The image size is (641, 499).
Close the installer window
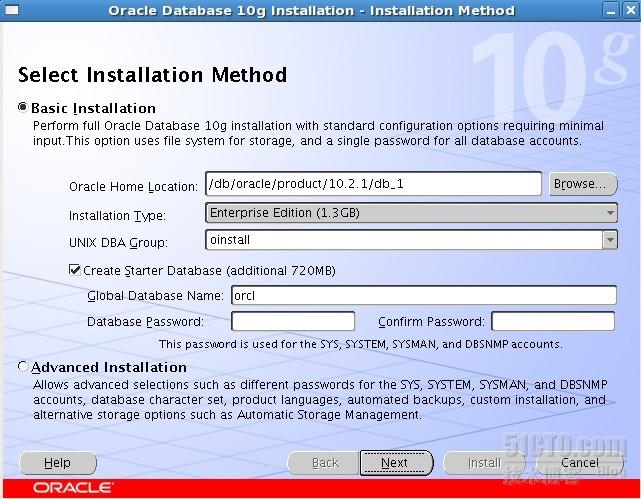pos(631,11)
